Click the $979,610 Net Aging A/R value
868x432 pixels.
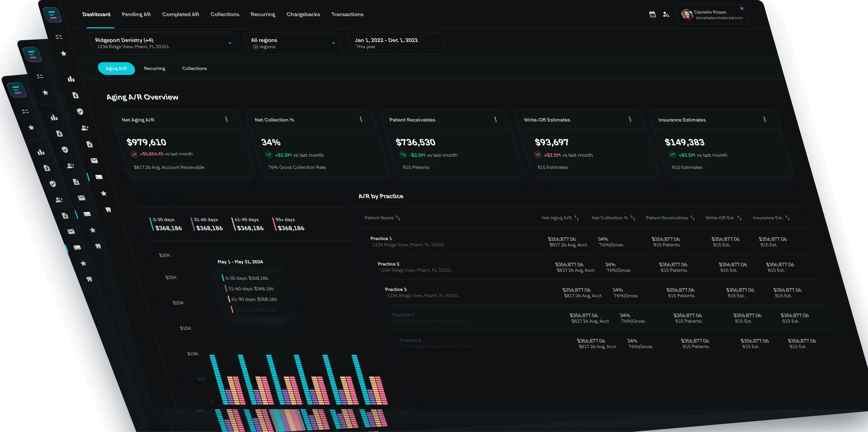146,142
